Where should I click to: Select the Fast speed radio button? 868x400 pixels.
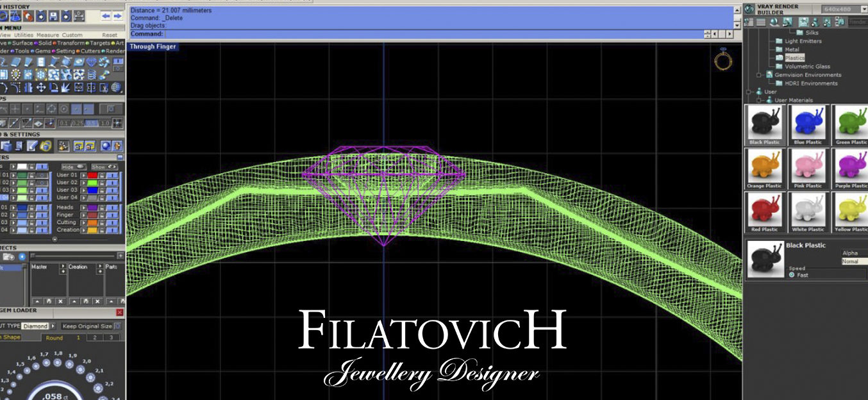tap(792, 274)
